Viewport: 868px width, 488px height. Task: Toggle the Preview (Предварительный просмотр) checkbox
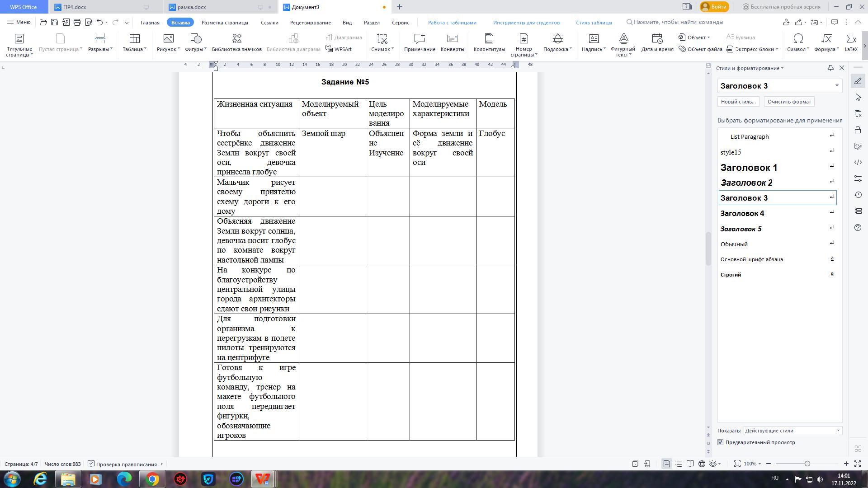[x=721, y=442]
